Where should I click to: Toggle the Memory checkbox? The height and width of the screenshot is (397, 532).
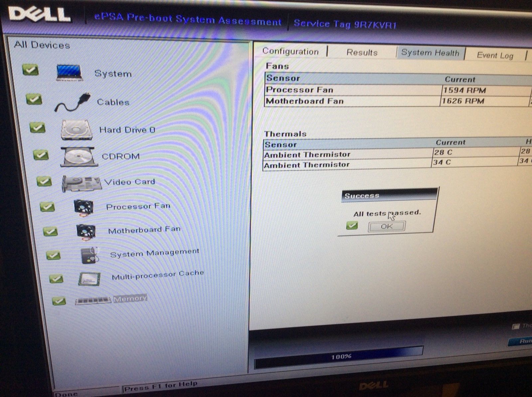[59, 301]
